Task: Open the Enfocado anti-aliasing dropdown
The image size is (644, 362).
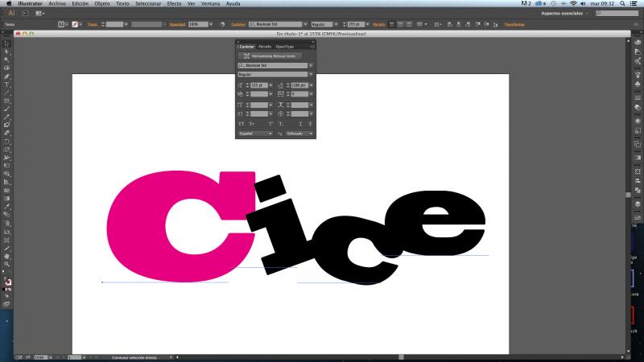Action: tap(299, 134)
